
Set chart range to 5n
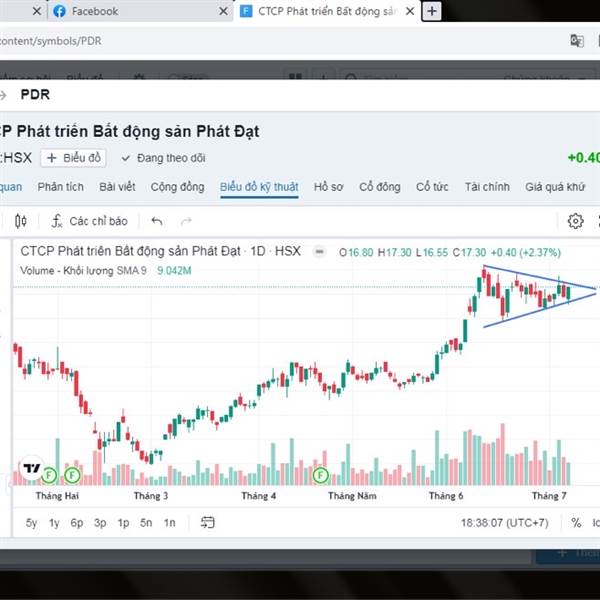tap(146, 523)
